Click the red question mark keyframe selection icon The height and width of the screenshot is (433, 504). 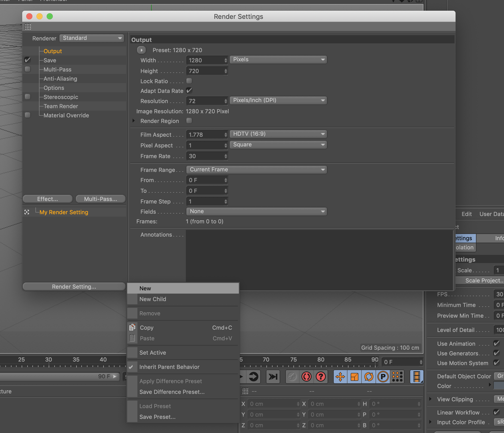(x=321, y=377)
